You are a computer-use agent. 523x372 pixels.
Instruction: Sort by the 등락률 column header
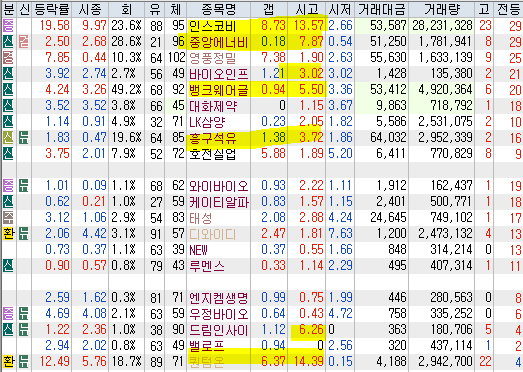coord(52,9)
